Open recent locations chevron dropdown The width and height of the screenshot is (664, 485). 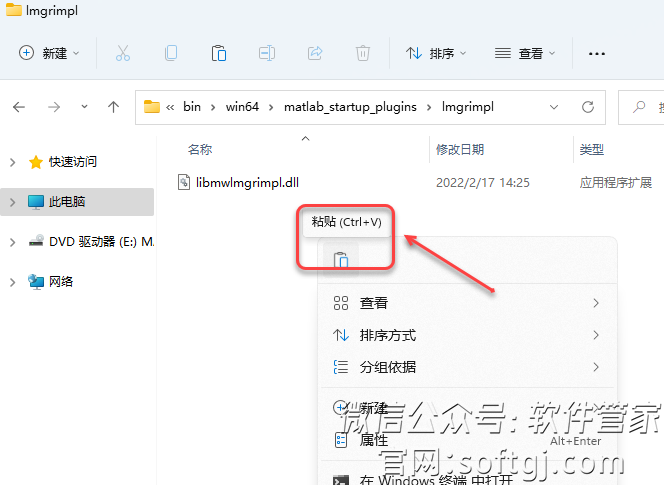coord(85,107)
